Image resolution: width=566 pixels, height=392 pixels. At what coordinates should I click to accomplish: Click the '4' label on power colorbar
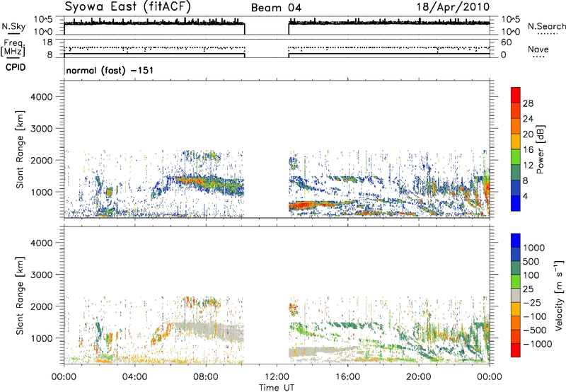[526, 196]
